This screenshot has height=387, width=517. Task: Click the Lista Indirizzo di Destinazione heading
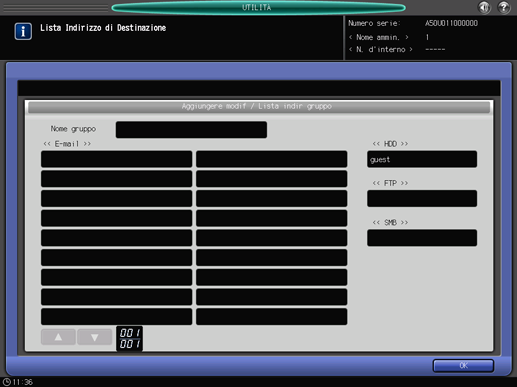103,28
